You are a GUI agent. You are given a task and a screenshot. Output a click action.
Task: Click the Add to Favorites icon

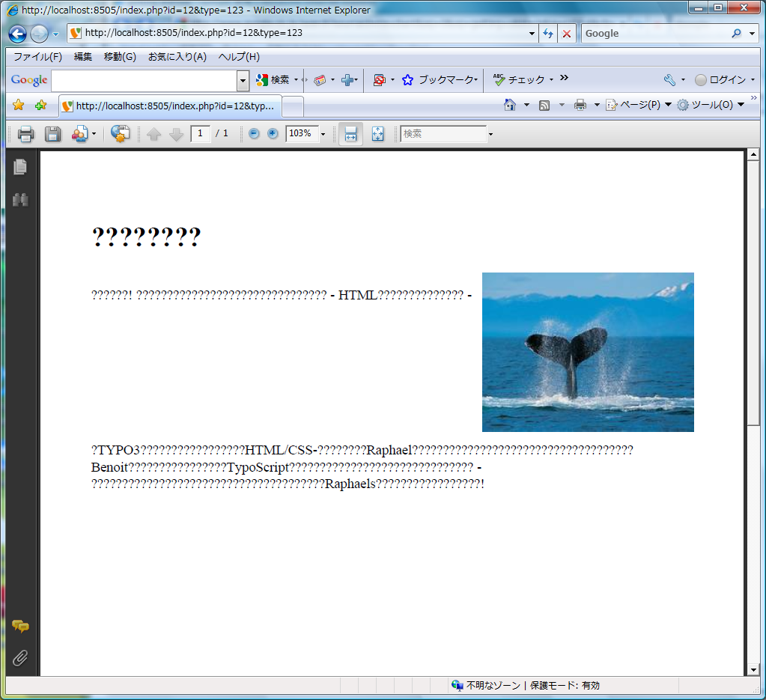click(x=41, y=105)
